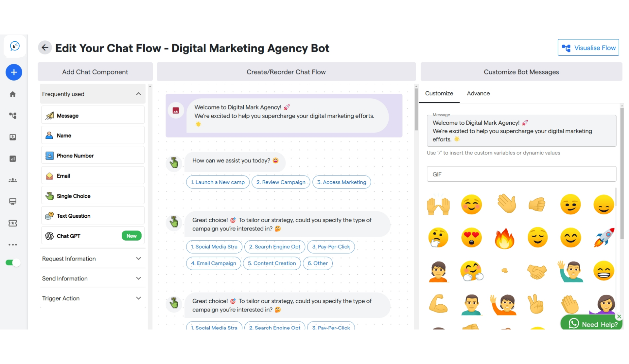
Task: Click the chat flow vertical scrollbar
Action: tap(416, 110)
